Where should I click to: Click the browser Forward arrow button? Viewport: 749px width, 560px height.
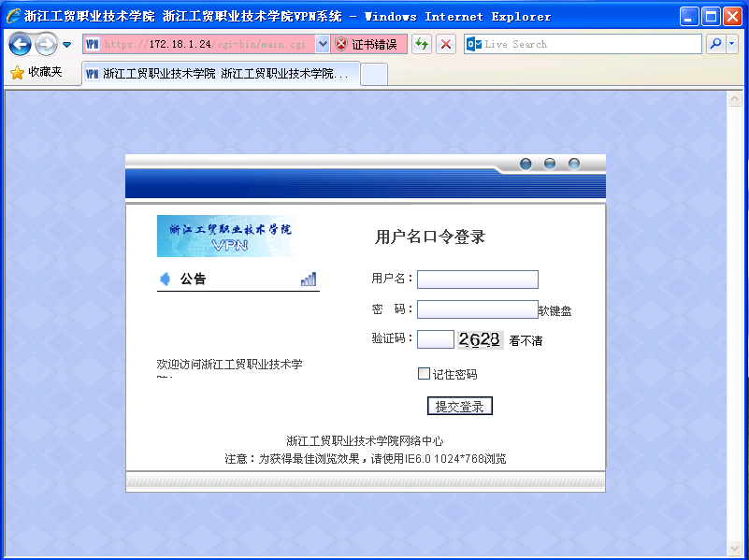point(46,44)
